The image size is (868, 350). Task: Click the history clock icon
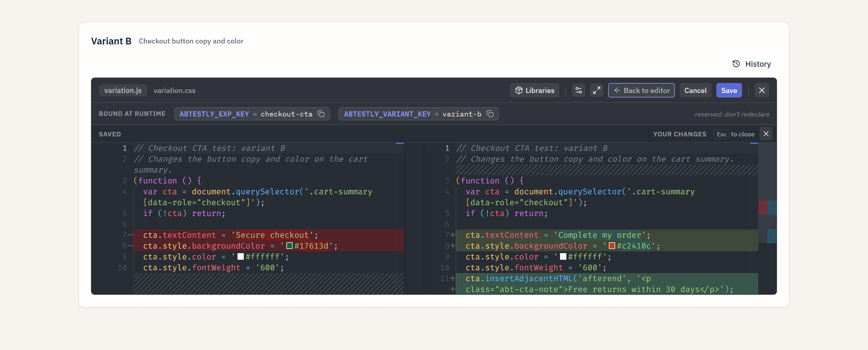click(x=736, y=64)
